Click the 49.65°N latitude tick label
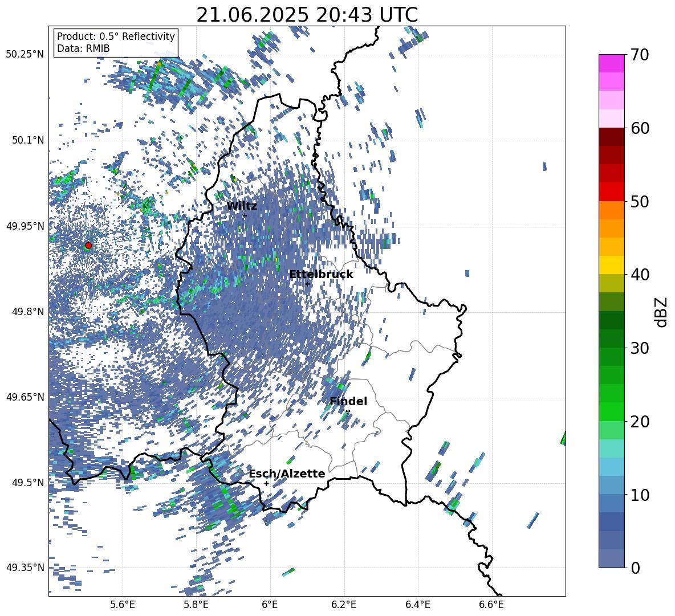The image size is (675, 616). coord(25,397)
